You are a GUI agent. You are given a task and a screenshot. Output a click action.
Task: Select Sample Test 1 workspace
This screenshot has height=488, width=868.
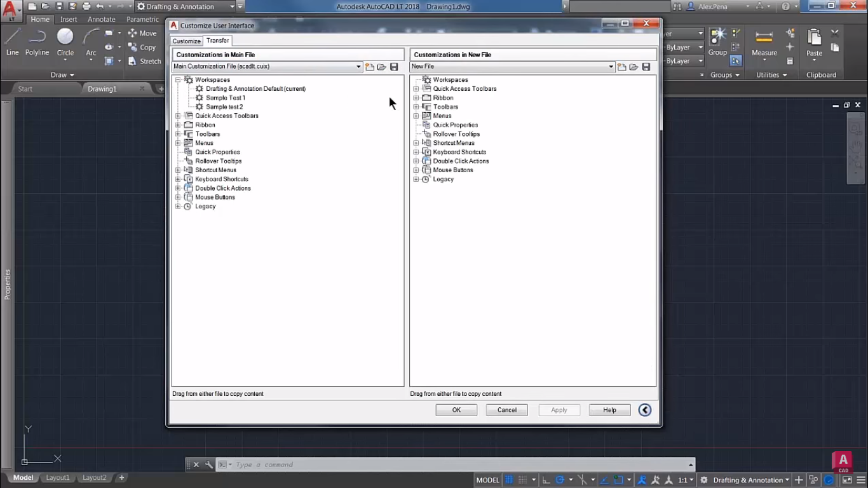226,98
